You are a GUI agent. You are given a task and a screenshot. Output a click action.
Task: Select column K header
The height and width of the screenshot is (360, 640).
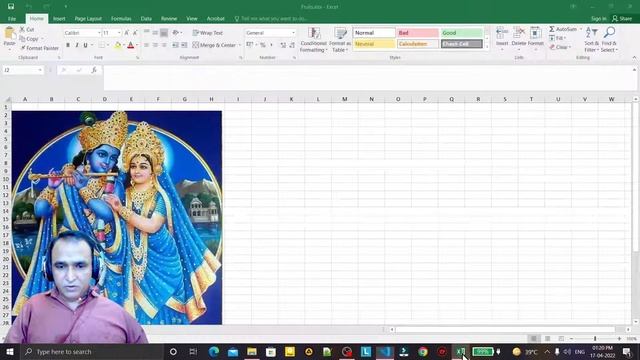(291, 99)
